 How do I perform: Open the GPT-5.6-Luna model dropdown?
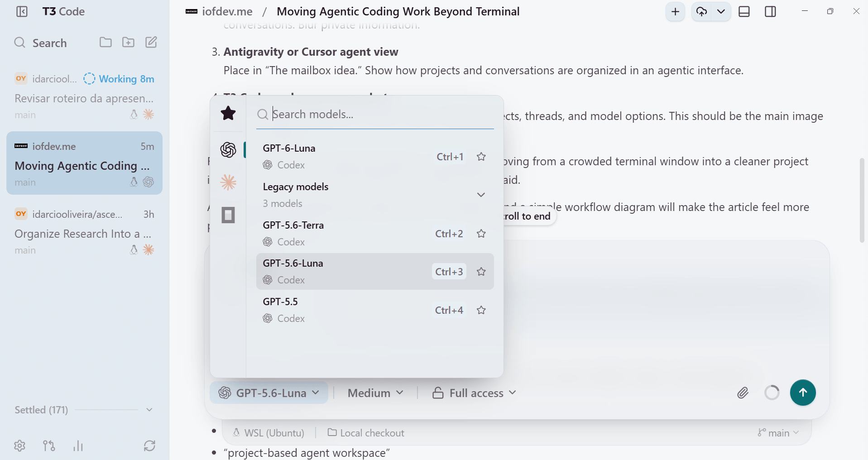click(269, 393)
